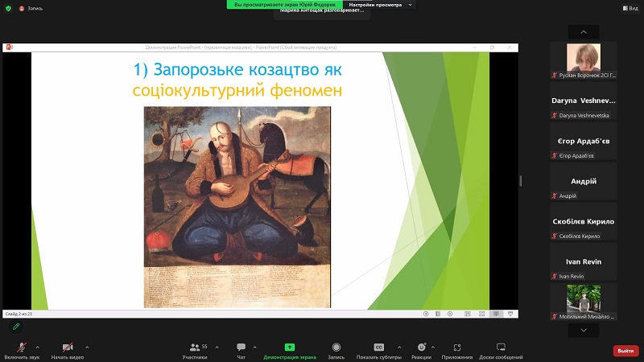The image size is (644, 362).
Task: Expand arrow next to Чат
Action: (x=254, y=348)
